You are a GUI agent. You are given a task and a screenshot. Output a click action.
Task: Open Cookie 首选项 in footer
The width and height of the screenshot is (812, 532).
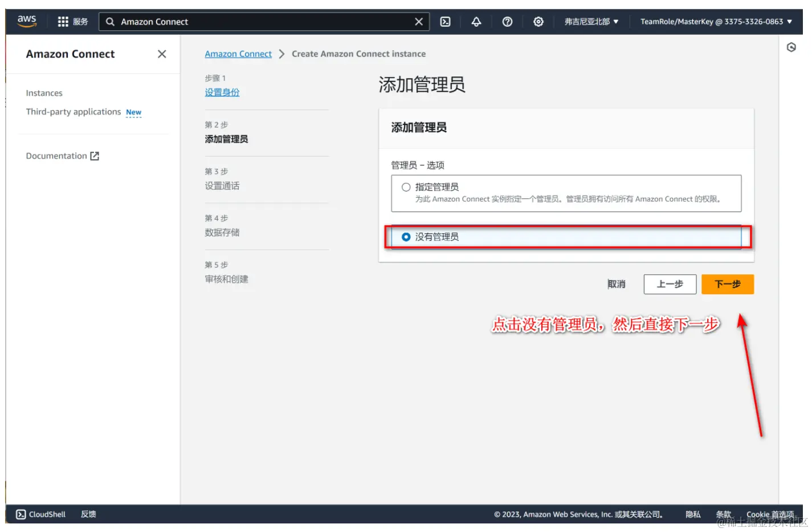(x=770, y=514)
